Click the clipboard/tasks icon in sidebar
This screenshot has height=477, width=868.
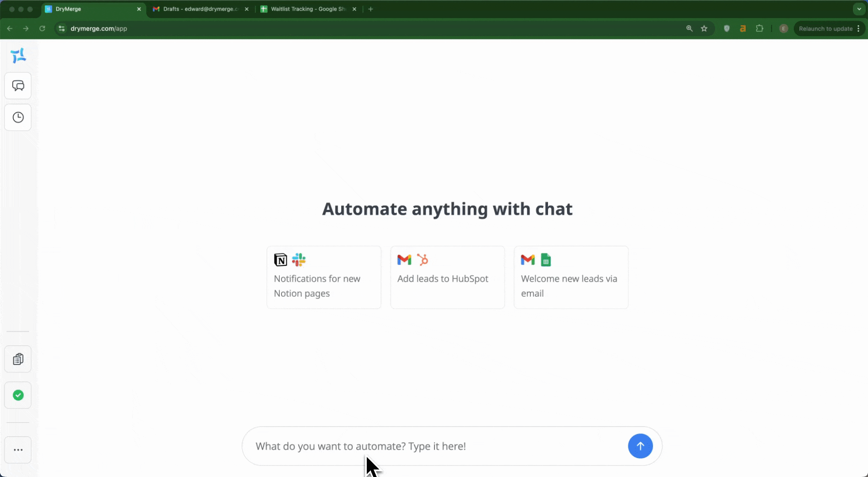click(18, 359)
